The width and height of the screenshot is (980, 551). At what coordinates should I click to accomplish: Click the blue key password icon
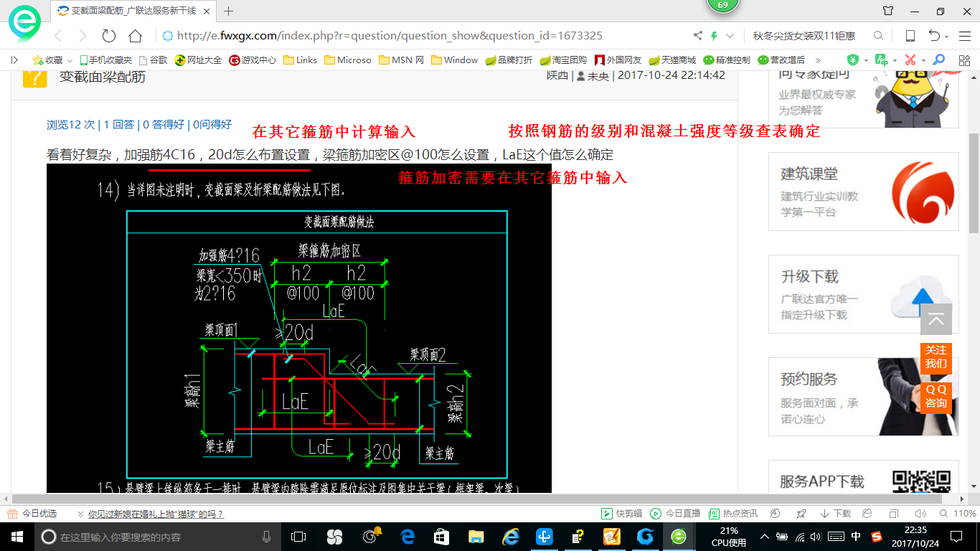tap(938, 60)
